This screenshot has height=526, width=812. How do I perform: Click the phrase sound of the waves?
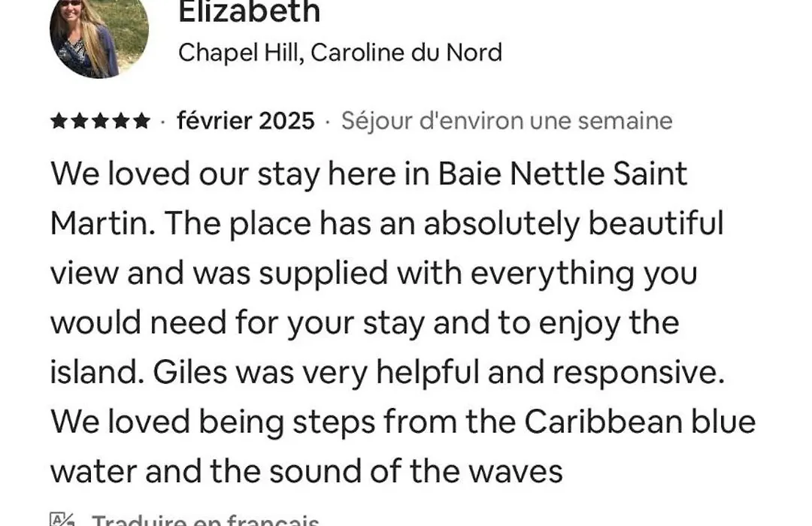click(416, 472)
